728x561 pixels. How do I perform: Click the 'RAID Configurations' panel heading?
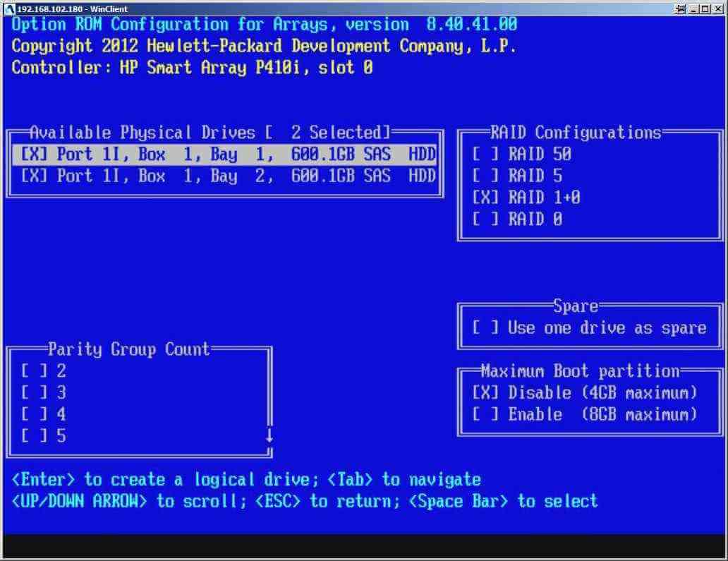[576, 133]
